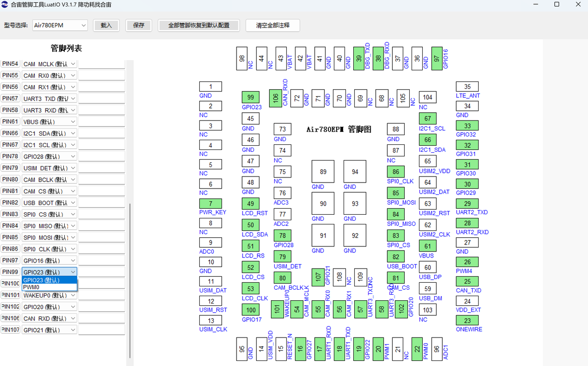Select GPIO23 (默认) option in dropdown list
This screenshot has height=366, width=588.
49,280
